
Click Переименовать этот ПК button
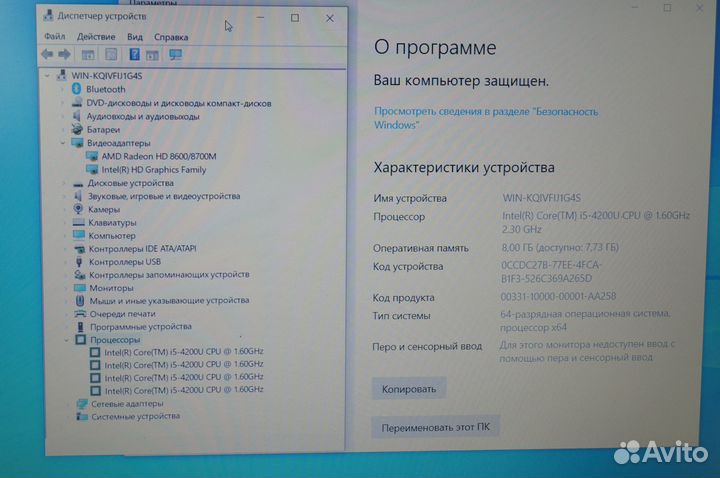[435, 427]
